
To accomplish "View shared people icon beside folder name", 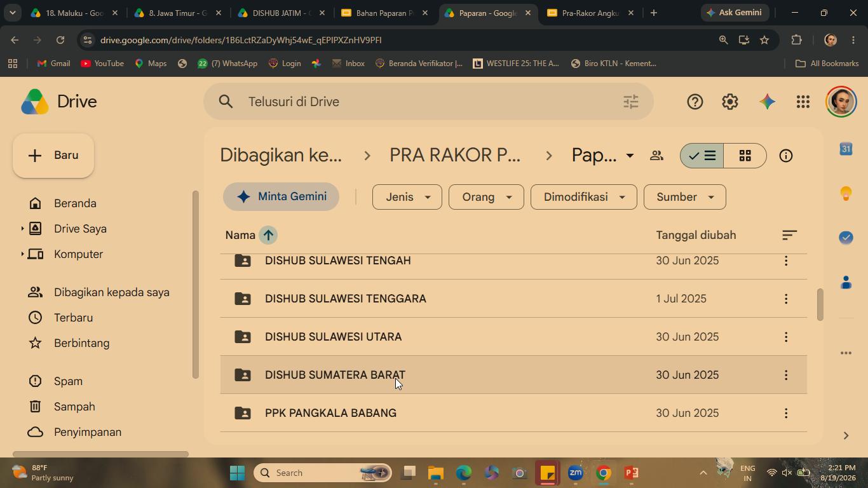I will point(656,156).
